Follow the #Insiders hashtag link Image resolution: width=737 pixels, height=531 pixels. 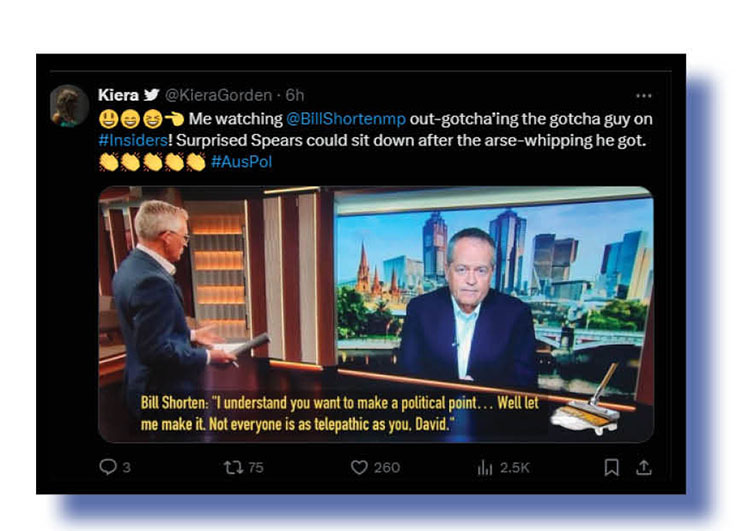pos(133,141)
